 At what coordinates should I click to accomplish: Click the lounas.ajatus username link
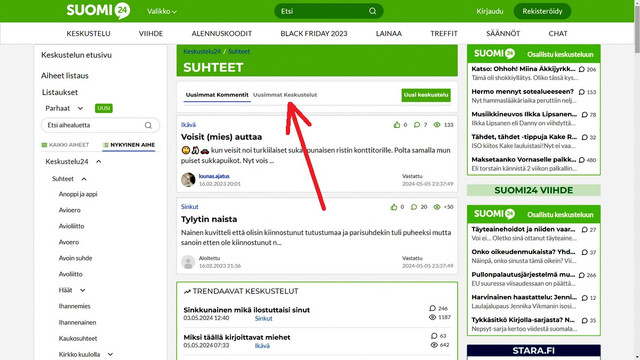214,176
